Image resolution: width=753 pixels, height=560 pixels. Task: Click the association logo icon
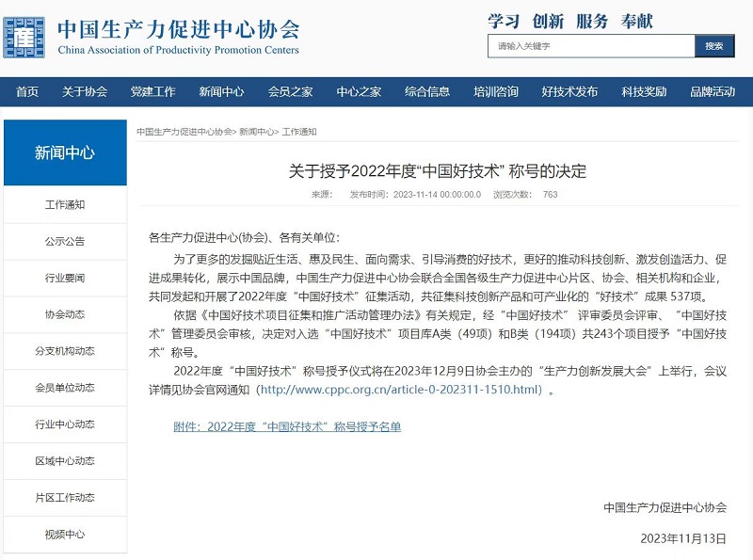25,36
